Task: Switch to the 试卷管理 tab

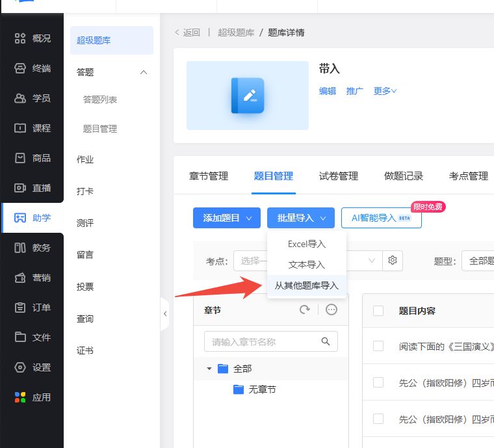Action: [x=338, y=176]
